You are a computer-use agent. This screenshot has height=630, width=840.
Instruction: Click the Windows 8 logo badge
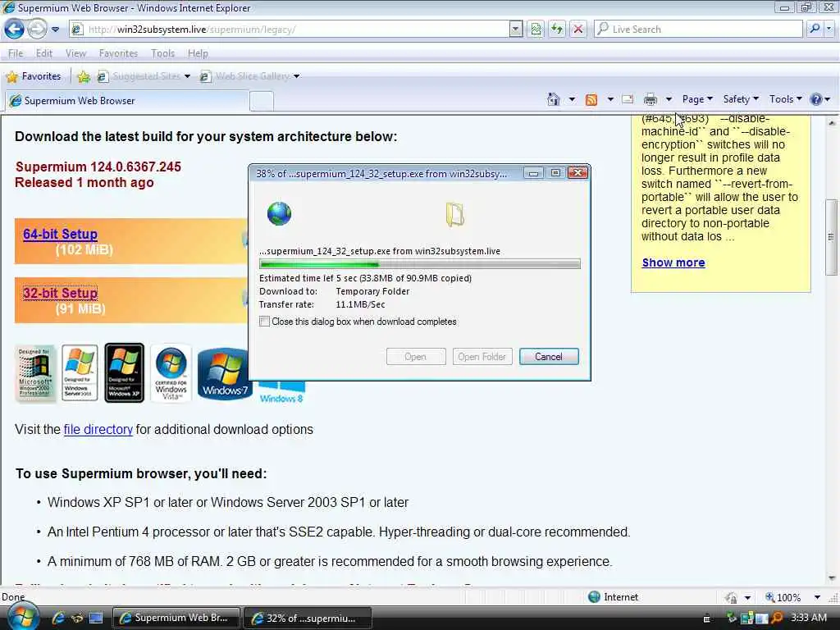tap(281, 392)
